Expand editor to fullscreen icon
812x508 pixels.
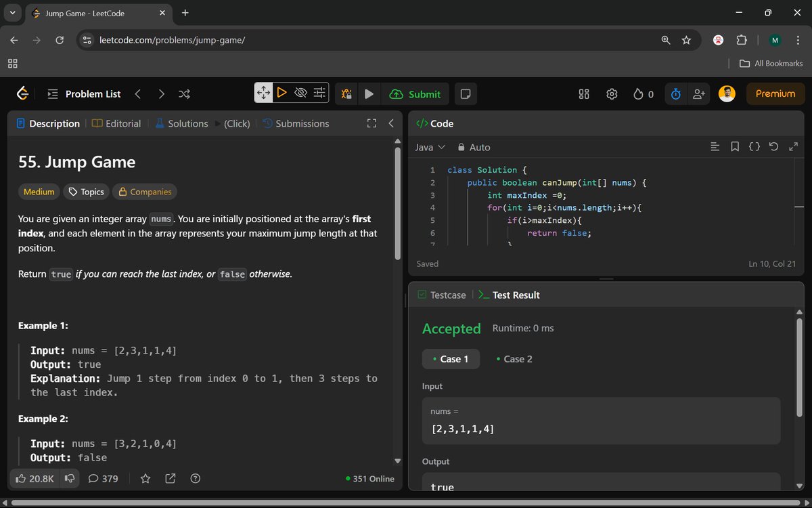point(794,146)
